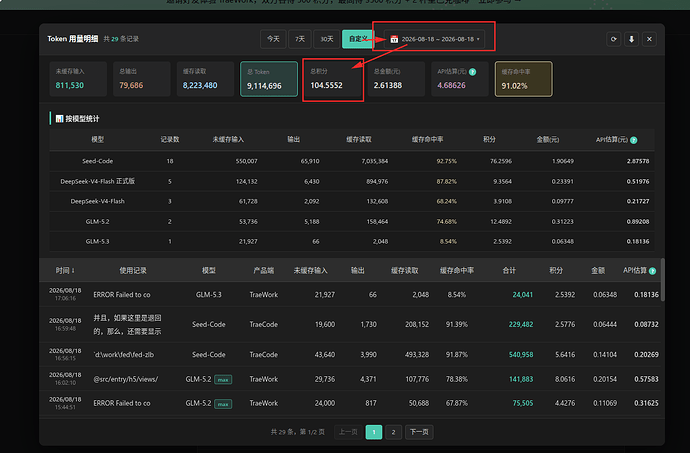Select the 自定义 time range tab
This screenshot has height=453, width=690.
pyautogui.click(x=357, y=39)
